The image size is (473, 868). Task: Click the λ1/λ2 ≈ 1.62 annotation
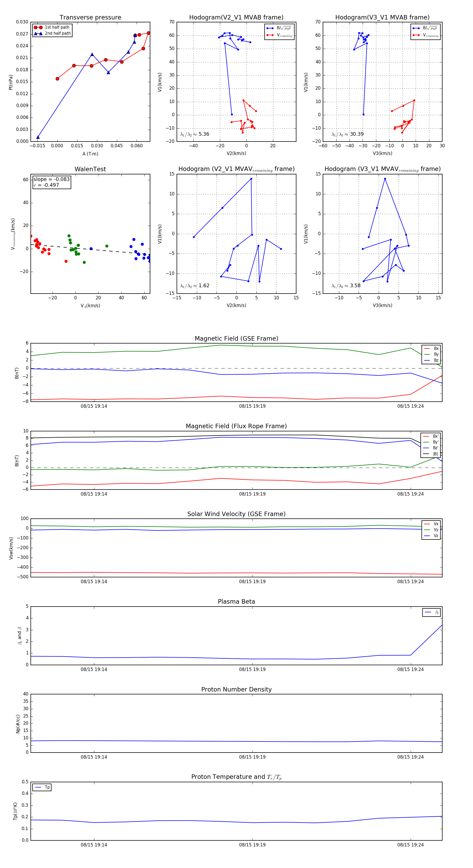194,286
